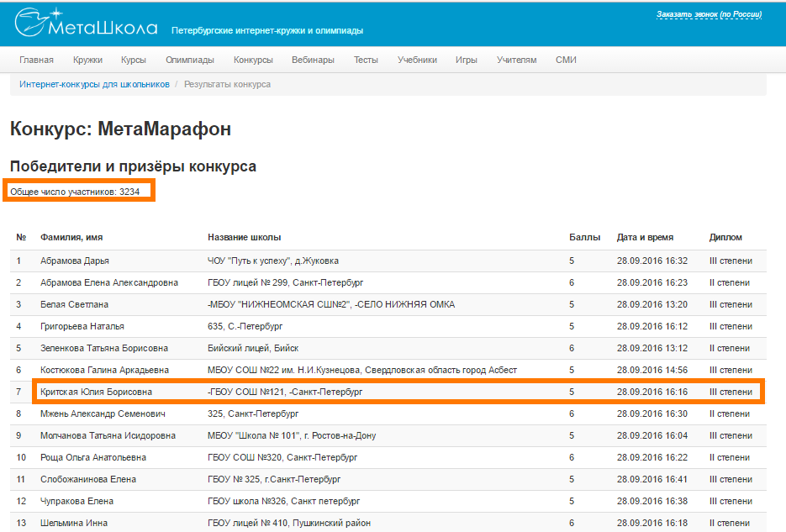Screen dimensions: 786x532
Task: Go to the Учебники section
Action: coord(417,60)
